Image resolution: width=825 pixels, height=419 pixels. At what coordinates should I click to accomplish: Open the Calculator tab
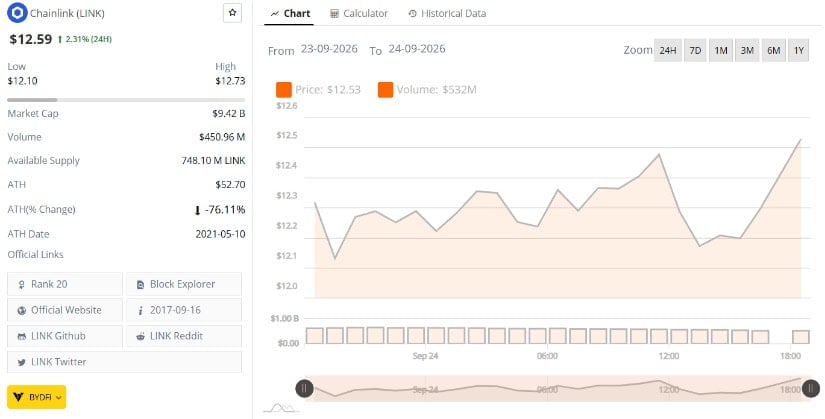(x=359, y=14)
